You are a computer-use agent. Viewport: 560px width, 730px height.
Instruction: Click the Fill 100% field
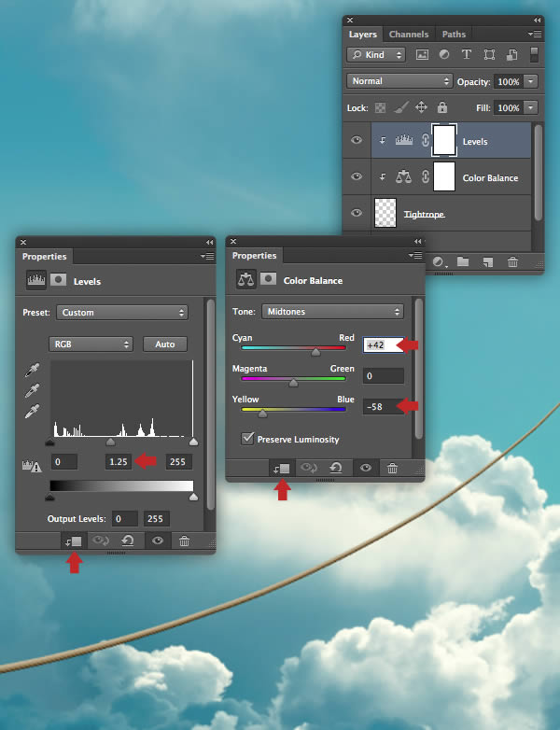coord(509,108)
